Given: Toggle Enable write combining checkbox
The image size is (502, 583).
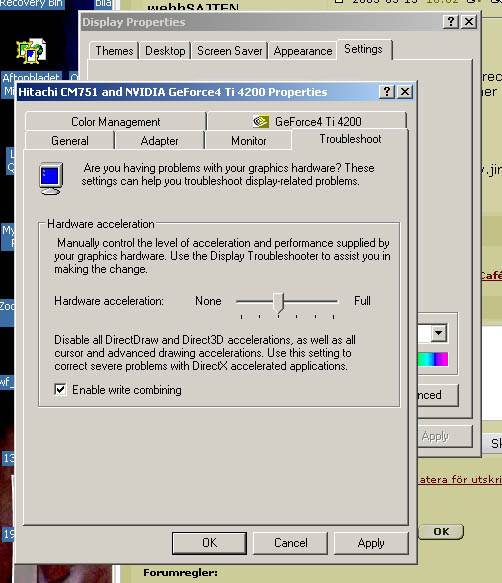Looking at the screenshot, I should (60, 390).
